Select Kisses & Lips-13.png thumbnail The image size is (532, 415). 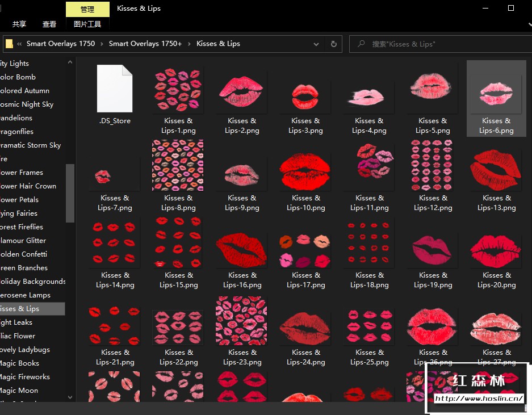coord(496,170)
